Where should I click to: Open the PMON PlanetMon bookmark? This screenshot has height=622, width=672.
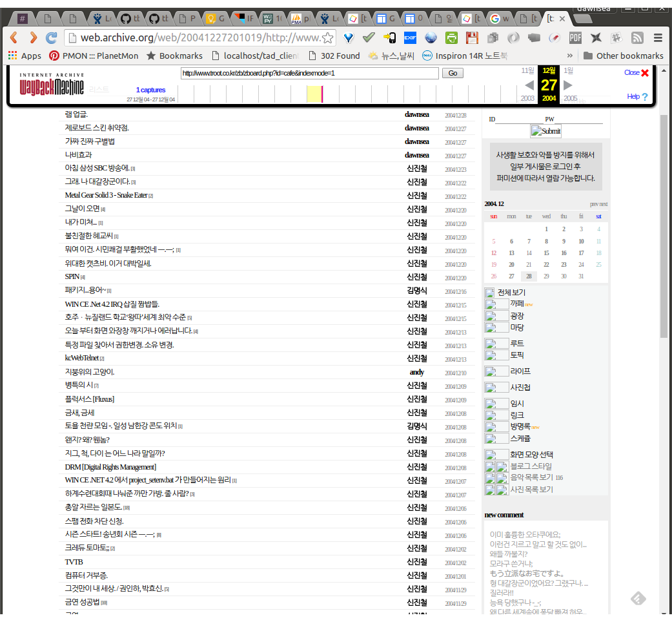tap(94, 56)
